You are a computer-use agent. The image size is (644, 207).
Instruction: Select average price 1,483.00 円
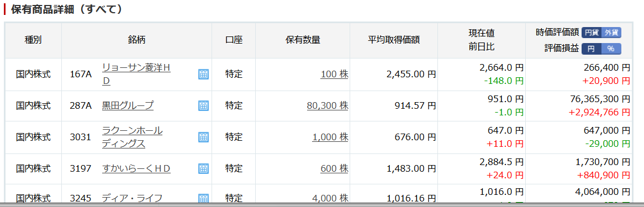[411, 168]
